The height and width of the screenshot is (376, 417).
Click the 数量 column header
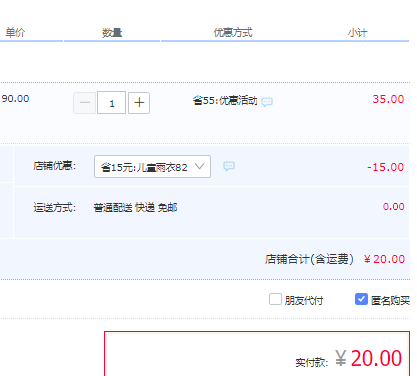pos(112,33)
